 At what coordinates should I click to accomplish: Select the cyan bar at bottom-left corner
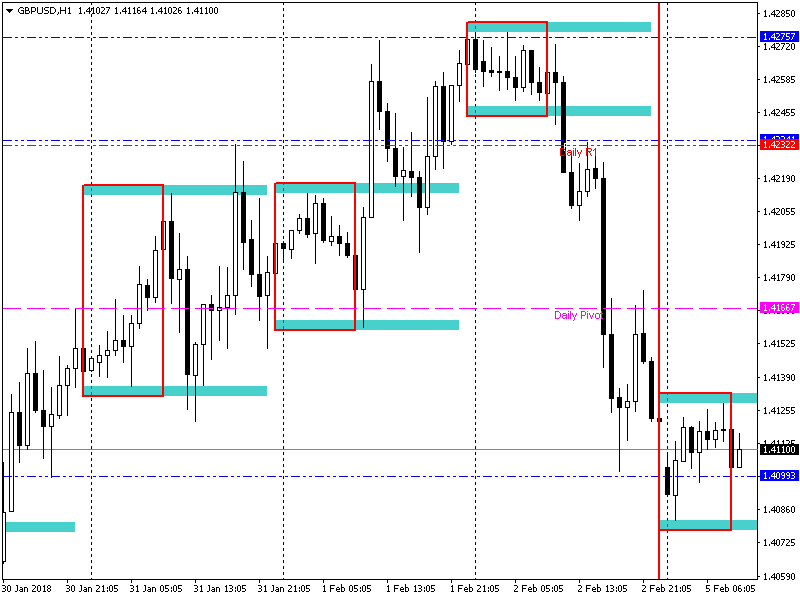pos(40,527)
